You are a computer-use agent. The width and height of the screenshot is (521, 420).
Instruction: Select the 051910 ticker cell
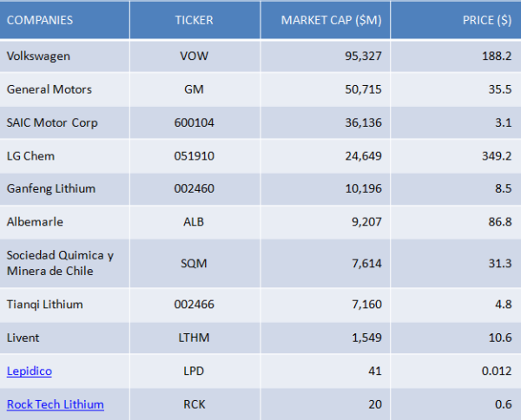click(x=194, y=155)
